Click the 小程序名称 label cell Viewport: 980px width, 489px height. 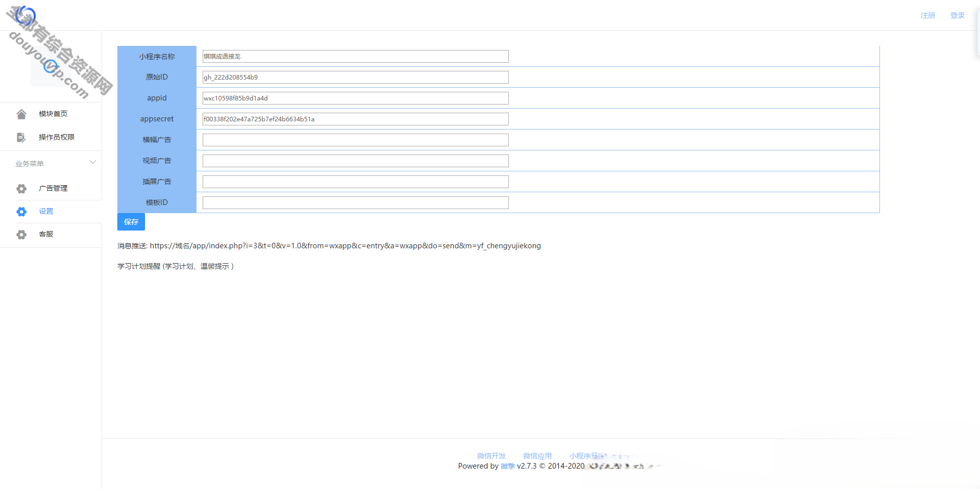click(x=157, y=56)
